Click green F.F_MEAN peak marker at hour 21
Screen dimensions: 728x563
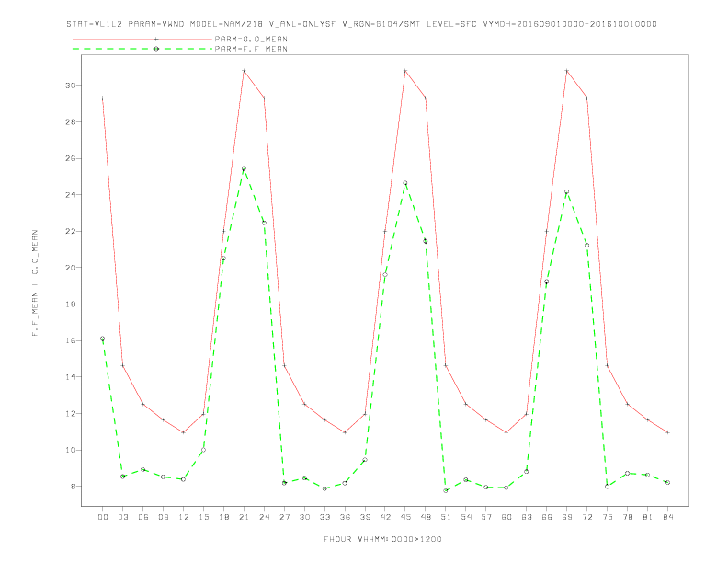pos(244,168)
